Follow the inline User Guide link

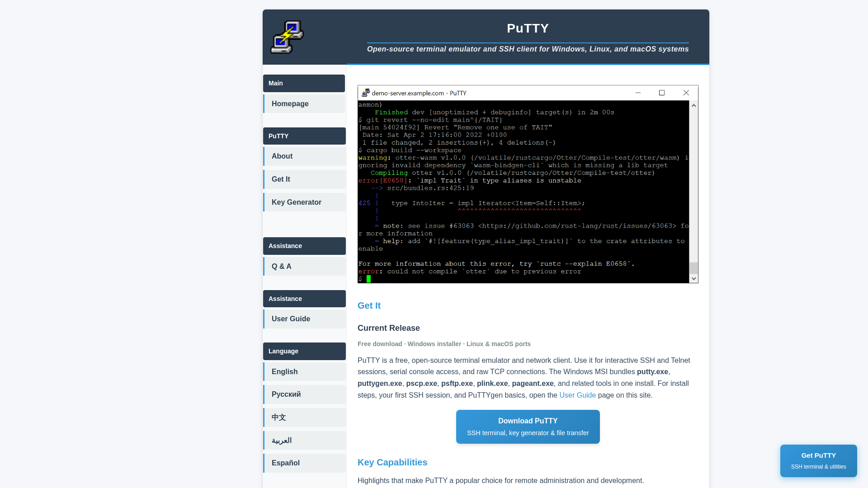pos(577,395)
